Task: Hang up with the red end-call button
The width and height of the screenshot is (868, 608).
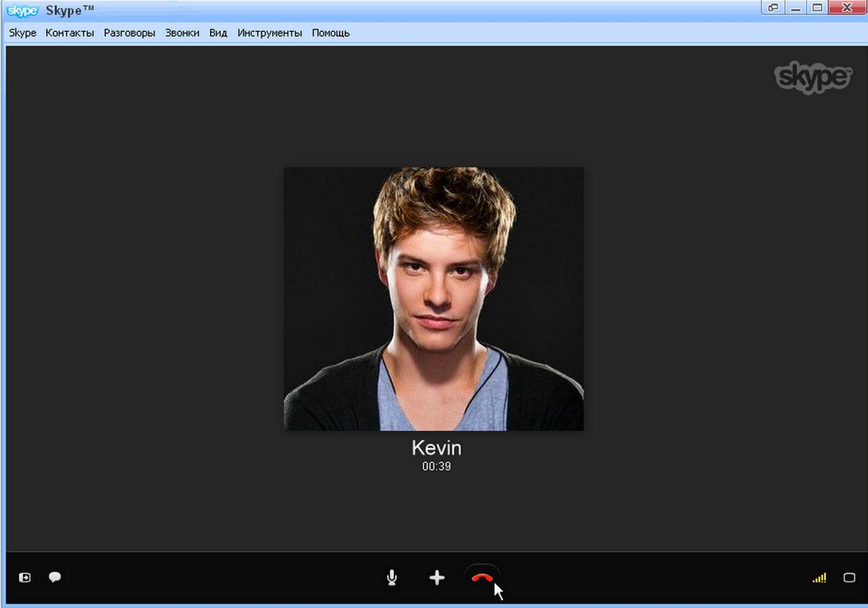Action: point(482,577)
